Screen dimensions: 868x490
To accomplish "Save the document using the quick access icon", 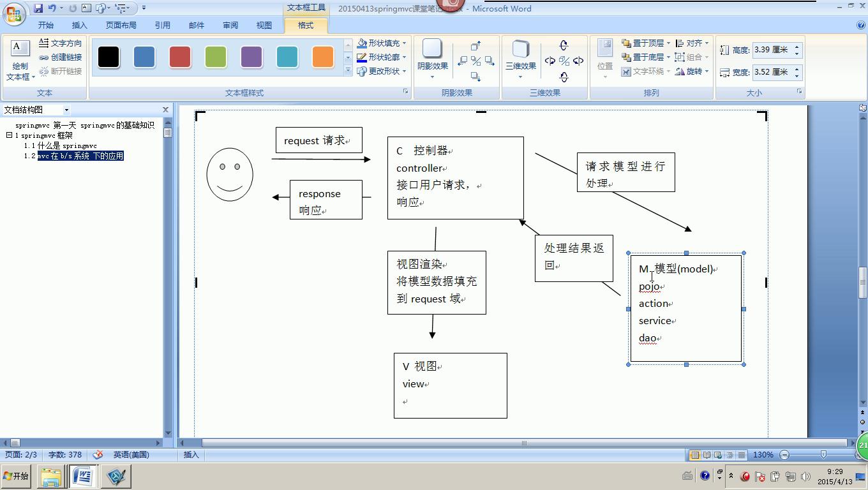I will tap(38, 8).
